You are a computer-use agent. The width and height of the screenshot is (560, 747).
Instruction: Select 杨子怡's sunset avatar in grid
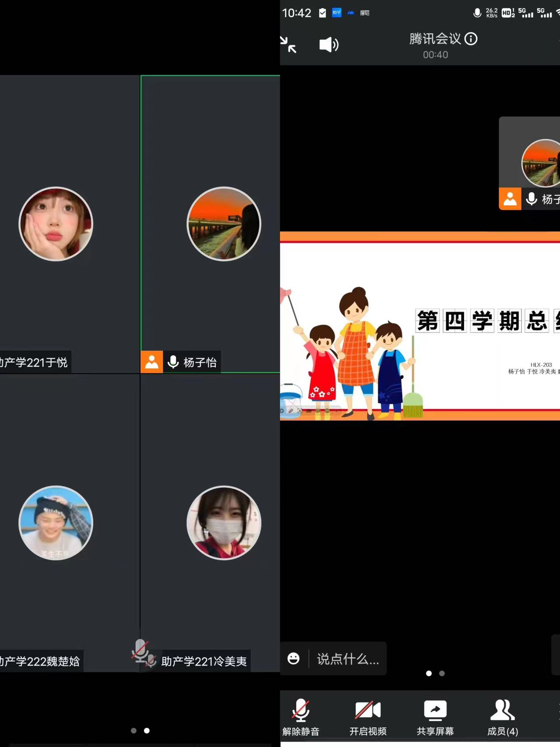pyautogui.click(x=224, y=224)
